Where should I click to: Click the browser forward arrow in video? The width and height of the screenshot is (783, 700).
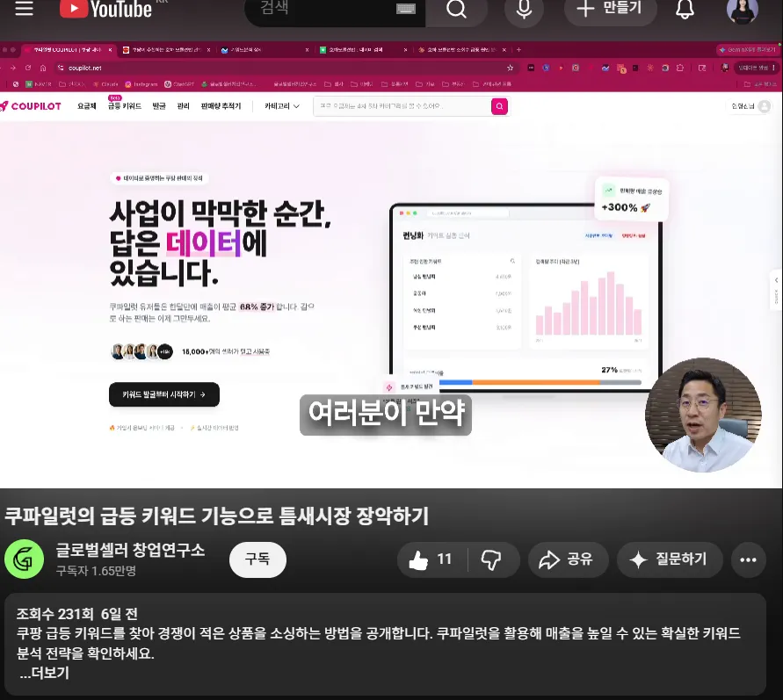pyautogui.click(x=13, y=68)
